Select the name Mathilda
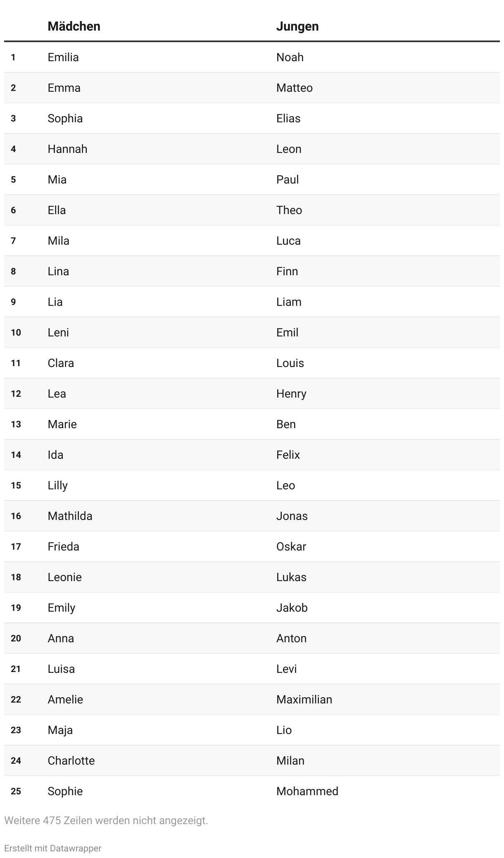Viewport: 504px width, 858px height. [x=70, y=516]
